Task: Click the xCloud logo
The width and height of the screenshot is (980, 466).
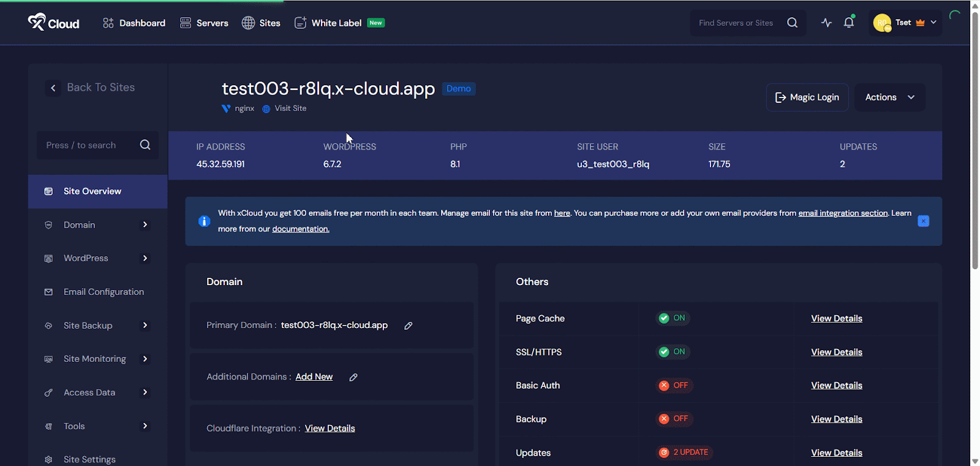Action: point(54,23)
